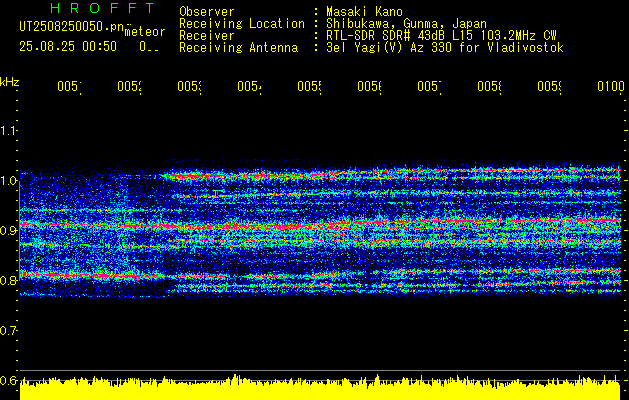Click the date stamp 25.08.25 00:50
The image size is (629, 400).
click(x=68, y=46)
